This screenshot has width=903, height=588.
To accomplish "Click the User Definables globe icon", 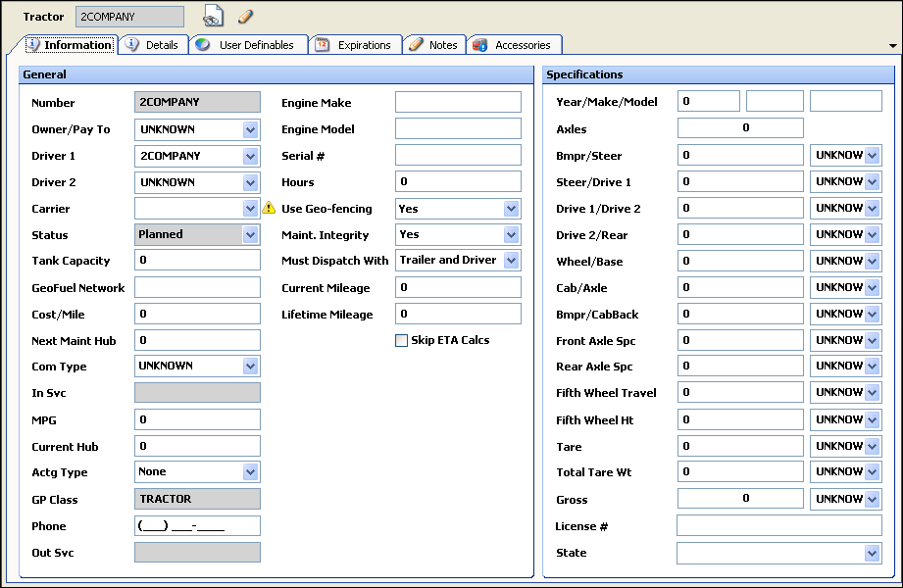I will [x=201, y=45].
